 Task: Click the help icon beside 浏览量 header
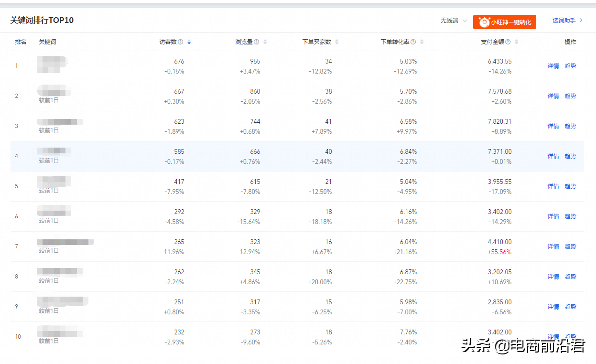tap(256, 42)
